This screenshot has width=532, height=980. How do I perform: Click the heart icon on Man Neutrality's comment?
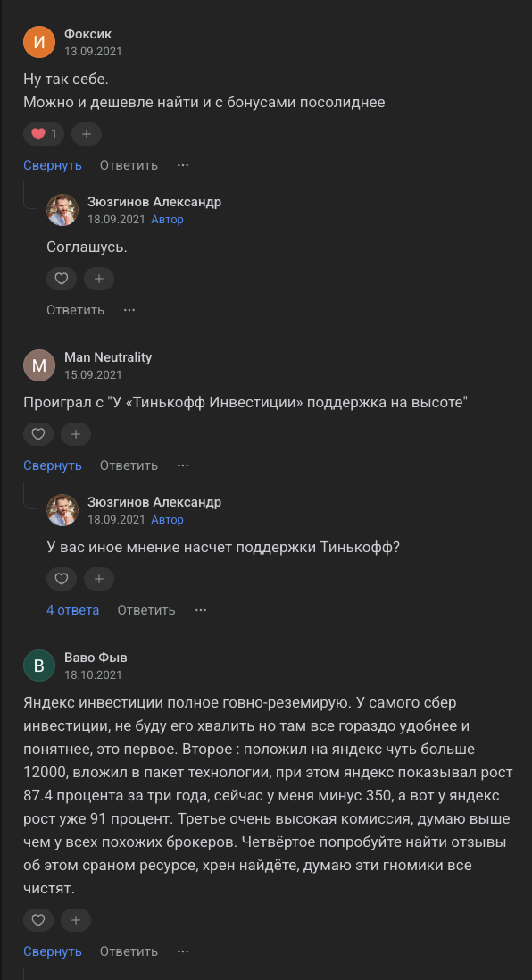(38, 434)
